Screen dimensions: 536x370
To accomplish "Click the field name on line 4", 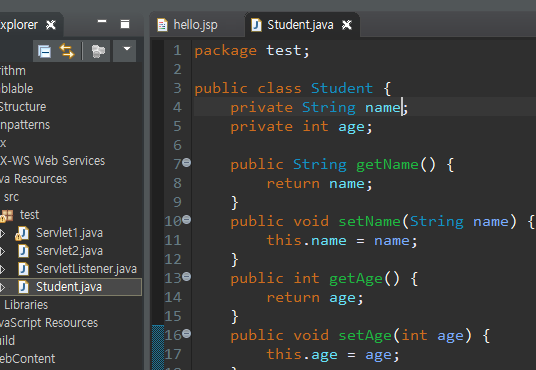I will tap(383, 108).
